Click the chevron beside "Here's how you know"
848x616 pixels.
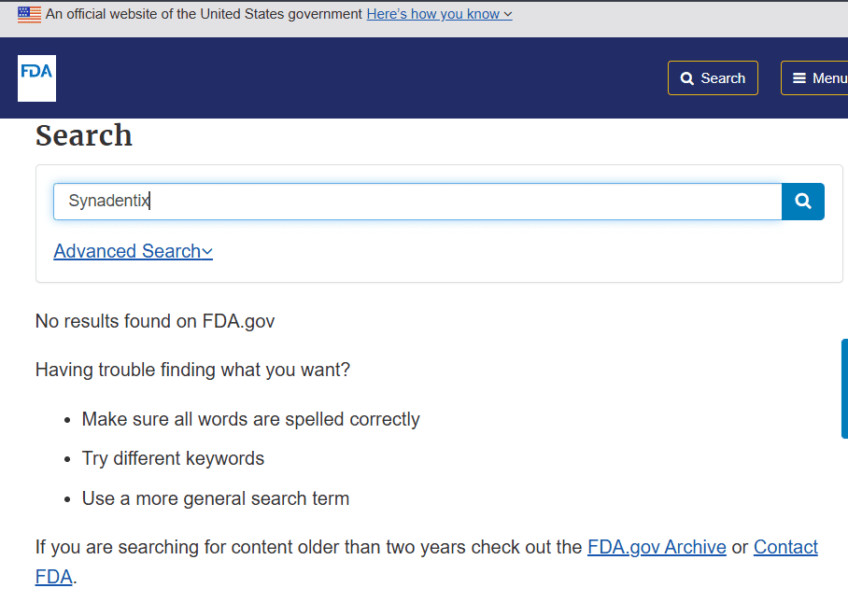508,15
